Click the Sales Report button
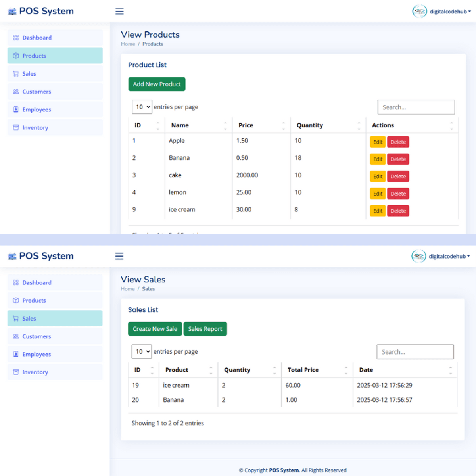This screenshot has width=476, height=476. (205, 329)
